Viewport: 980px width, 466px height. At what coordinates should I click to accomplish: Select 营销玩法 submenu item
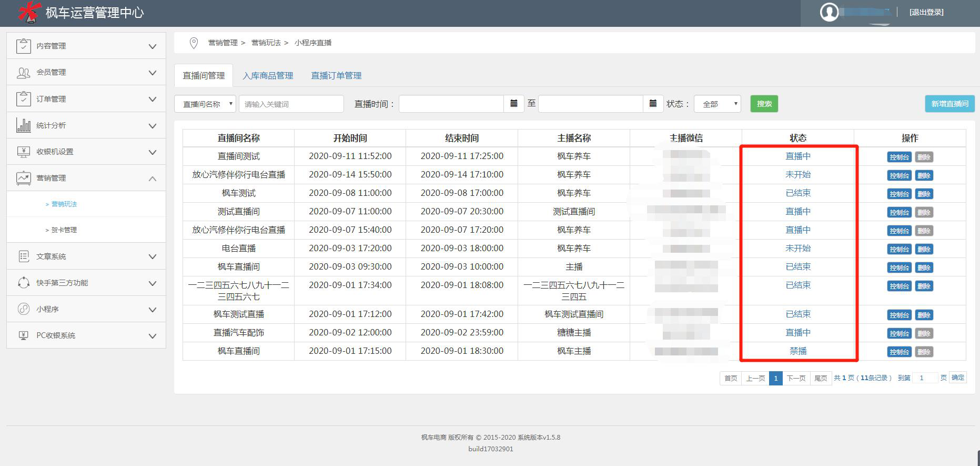[x=64, y=204]
